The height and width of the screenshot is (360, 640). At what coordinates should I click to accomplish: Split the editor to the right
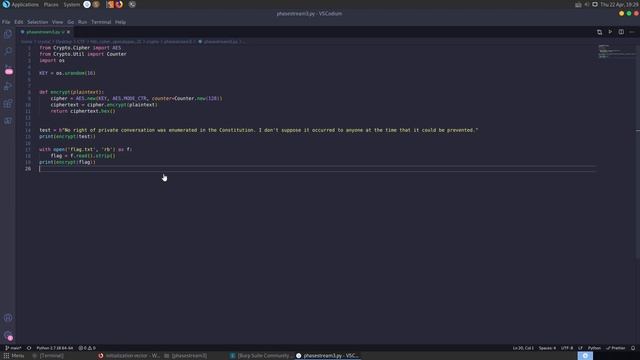pos(621,32)
